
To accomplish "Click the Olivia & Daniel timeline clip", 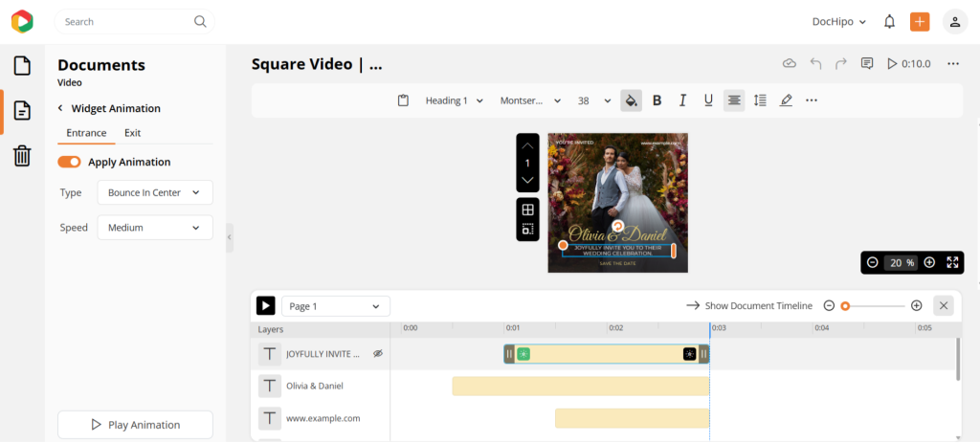I will 581,387.
